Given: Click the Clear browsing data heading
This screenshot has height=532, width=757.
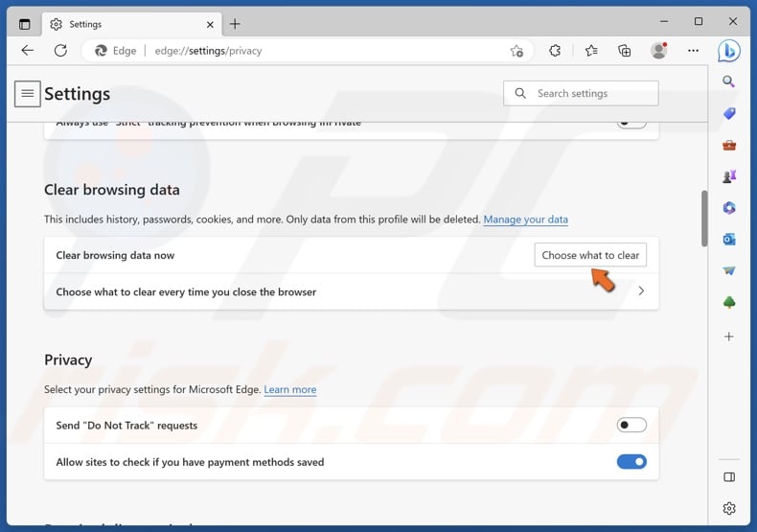Looking at the screenshot, I should (111, 190).
